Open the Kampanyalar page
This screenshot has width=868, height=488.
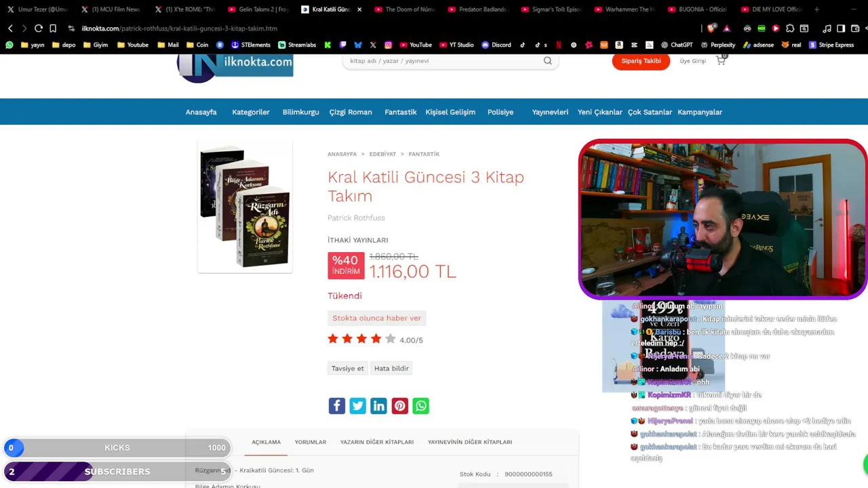tap(700, 112)
